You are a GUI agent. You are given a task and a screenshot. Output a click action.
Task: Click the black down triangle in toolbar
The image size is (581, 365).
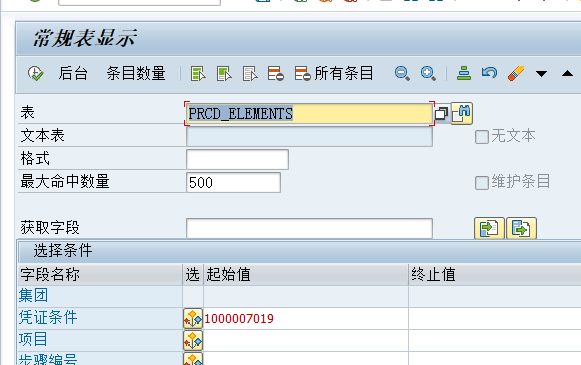[x=541, y=74]
